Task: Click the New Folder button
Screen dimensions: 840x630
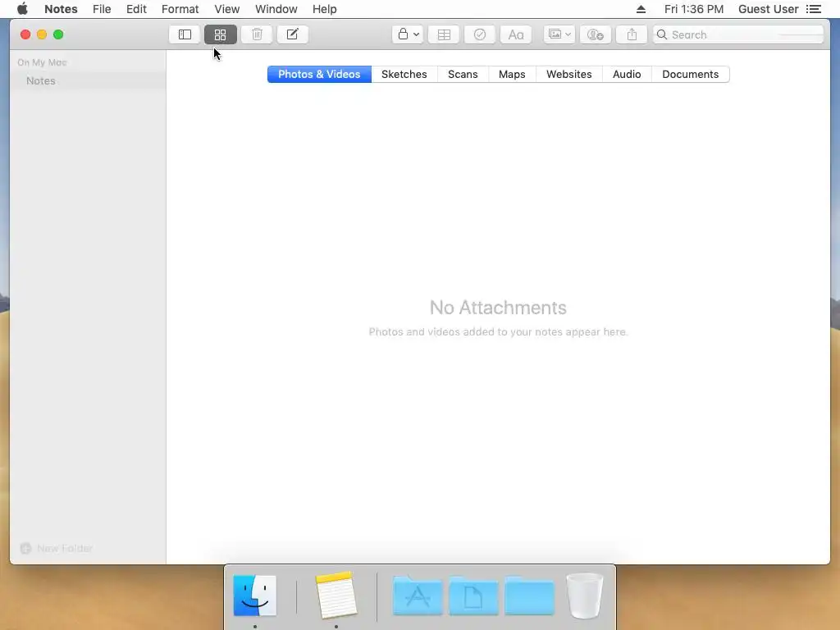Action: 57,549
